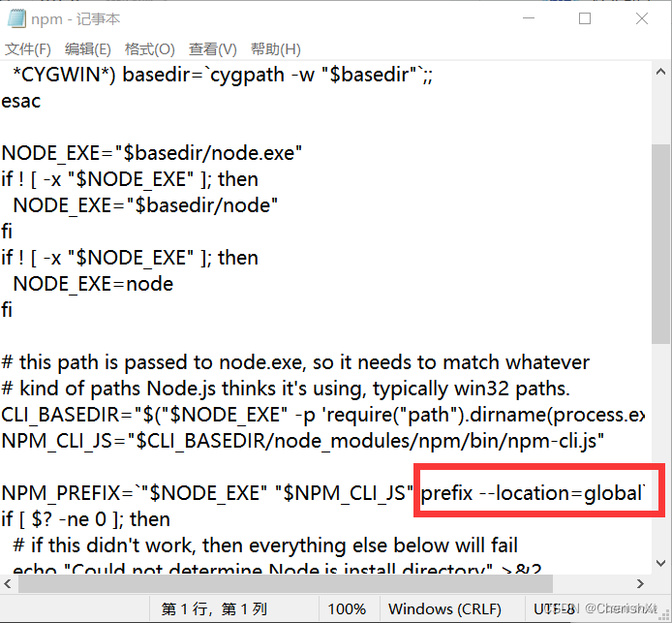Click the horizontal scrollbar left arrow
Viewport: 672px width, 623px height.
point(8,583)
